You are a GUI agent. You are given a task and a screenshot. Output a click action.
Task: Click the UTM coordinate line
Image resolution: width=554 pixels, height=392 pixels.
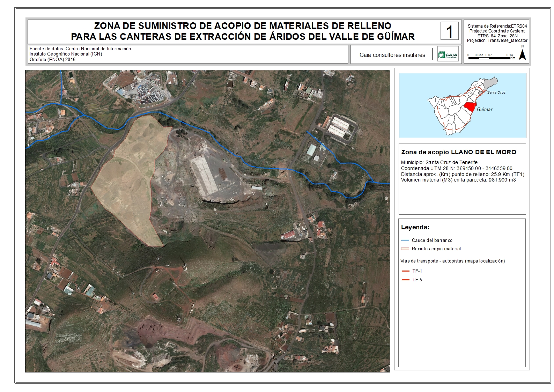coord(457,168)
